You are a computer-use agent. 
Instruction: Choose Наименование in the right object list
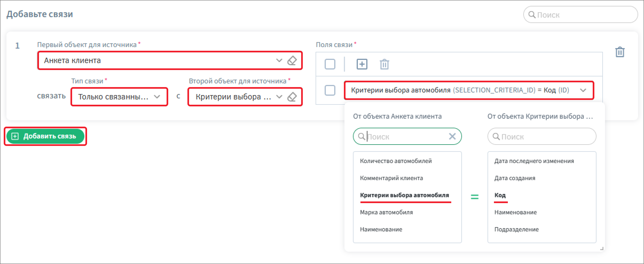515,212
